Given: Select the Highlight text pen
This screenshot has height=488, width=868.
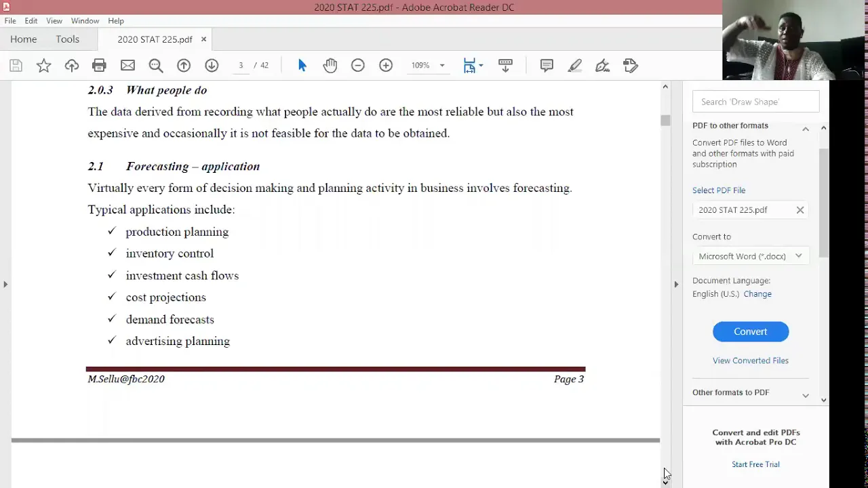Looking at the screenshot, I should [575, 66].
